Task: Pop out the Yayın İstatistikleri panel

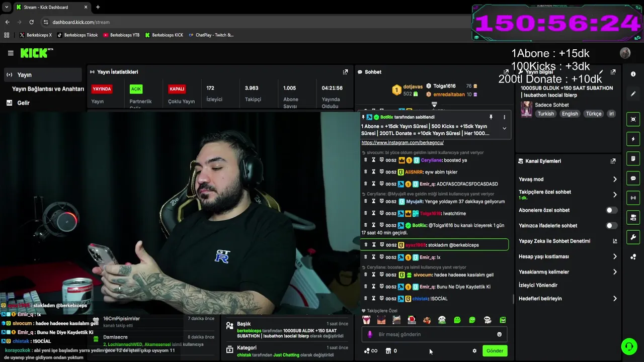Action: pyautogui.click(x=345, y=72)
